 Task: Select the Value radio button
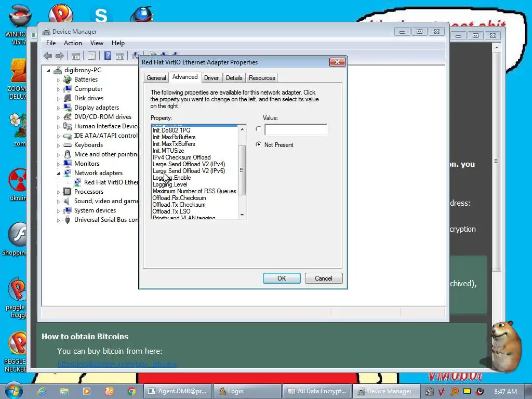click(x=259, y=129)
